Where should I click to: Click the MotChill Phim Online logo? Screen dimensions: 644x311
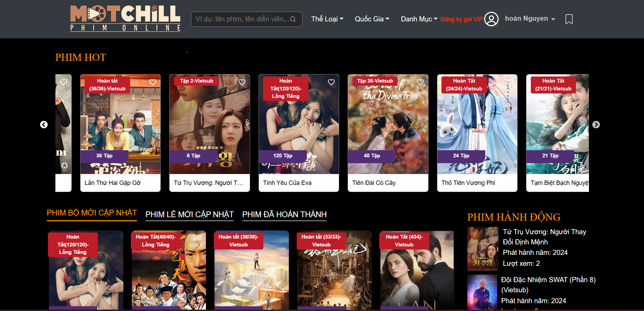coord(125,19)
